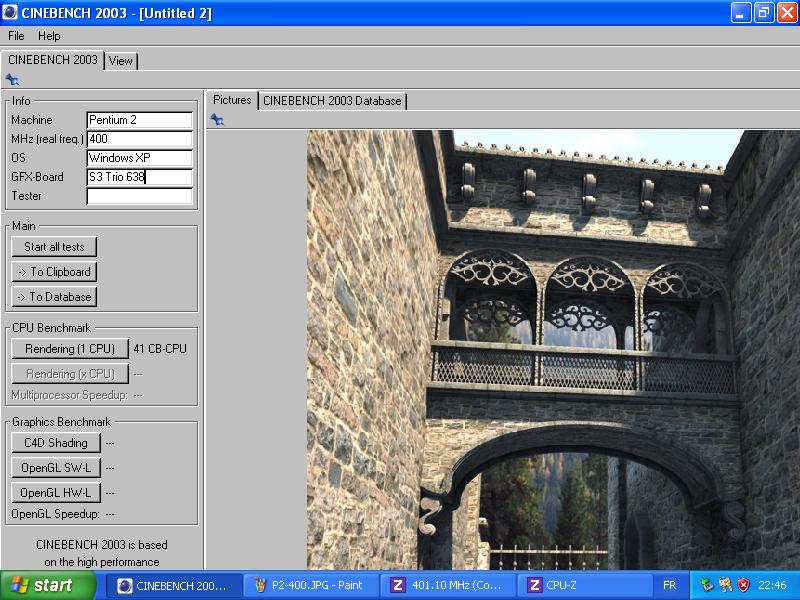Screen dimensions: 800x600
Task: Click Start all tests button
Action: point(54,247)
